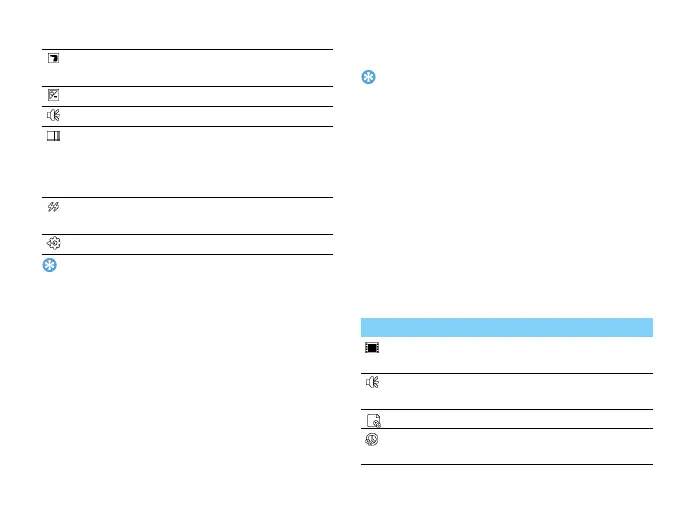The width and height of the screenshot is (680, 510).
Task: Click the light blue header bar
Action: click(507, 327)
